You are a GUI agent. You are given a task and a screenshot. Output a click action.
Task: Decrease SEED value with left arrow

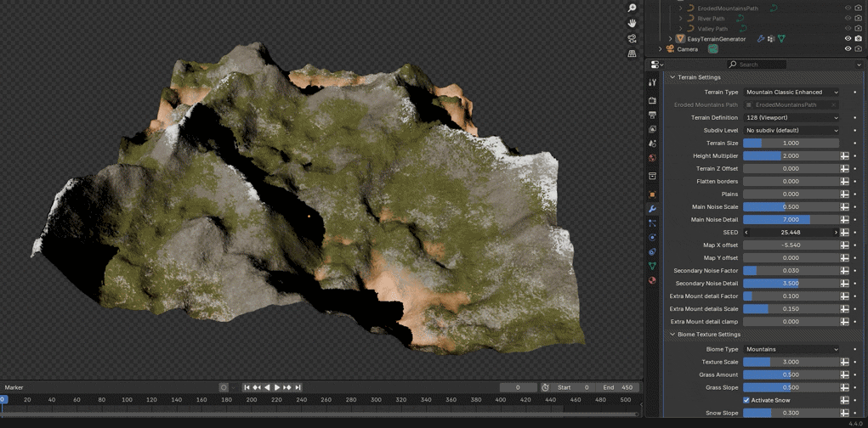point(746,233)
